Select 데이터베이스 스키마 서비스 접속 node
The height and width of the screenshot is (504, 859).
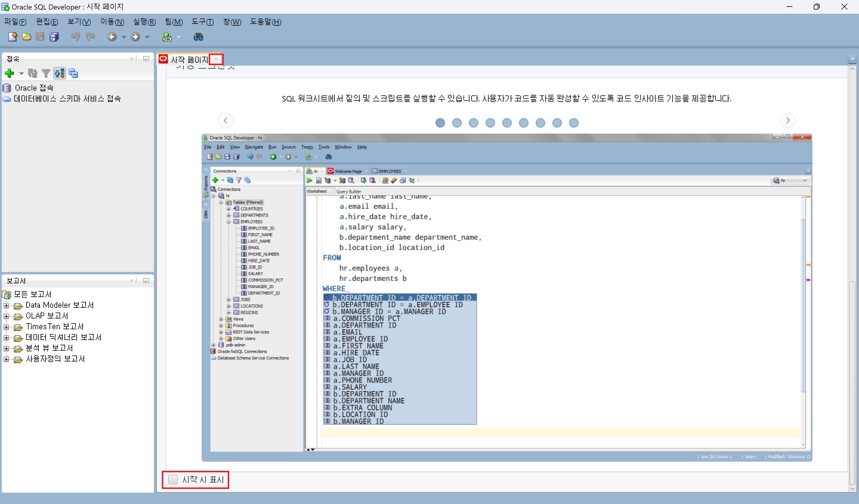(x=67, y=99)
